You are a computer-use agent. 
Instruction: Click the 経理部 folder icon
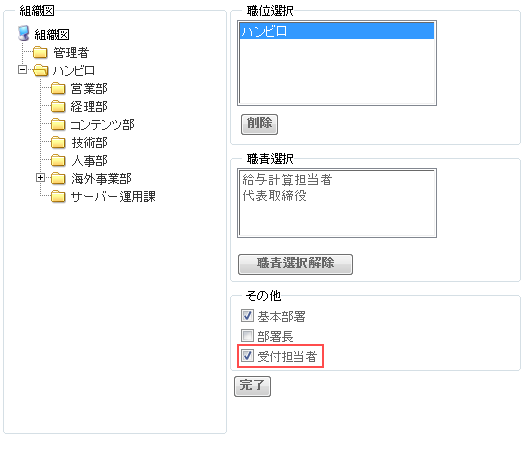click(x=58, y=106)
